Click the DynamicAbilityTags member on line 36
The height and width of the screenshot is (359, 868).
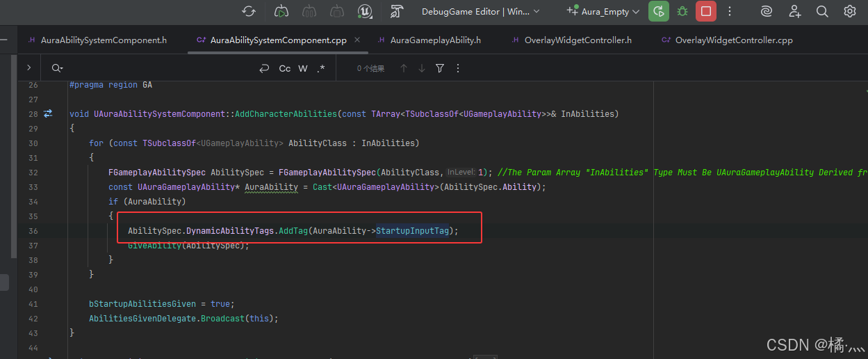(230, 231)
